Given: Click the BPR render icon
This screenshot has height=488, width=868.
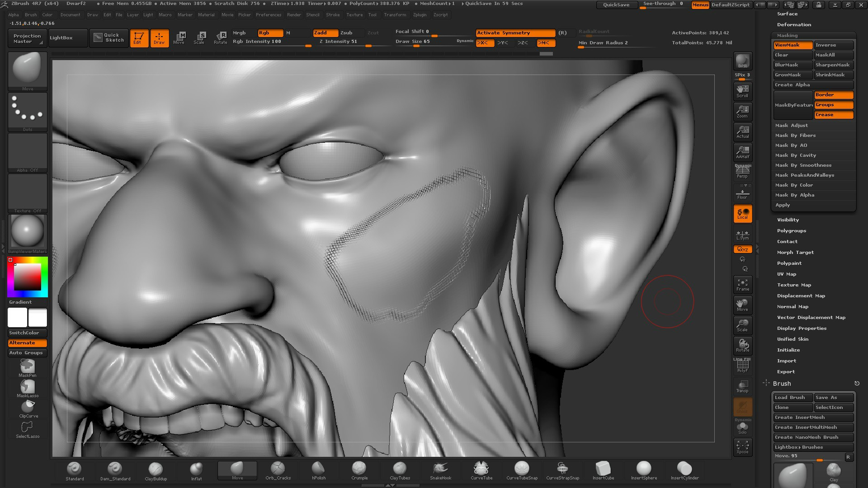Looking at the screenshot, I should [x=742, y=61].
